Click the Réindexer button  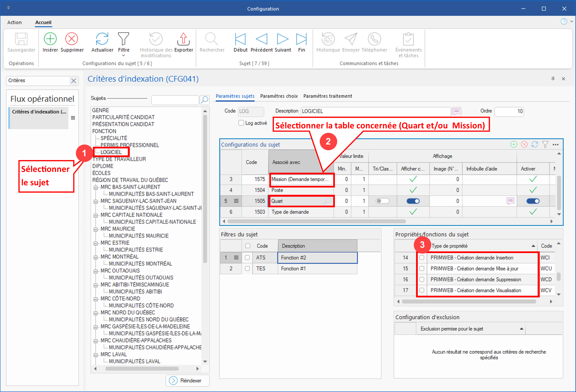pos(188,381)
